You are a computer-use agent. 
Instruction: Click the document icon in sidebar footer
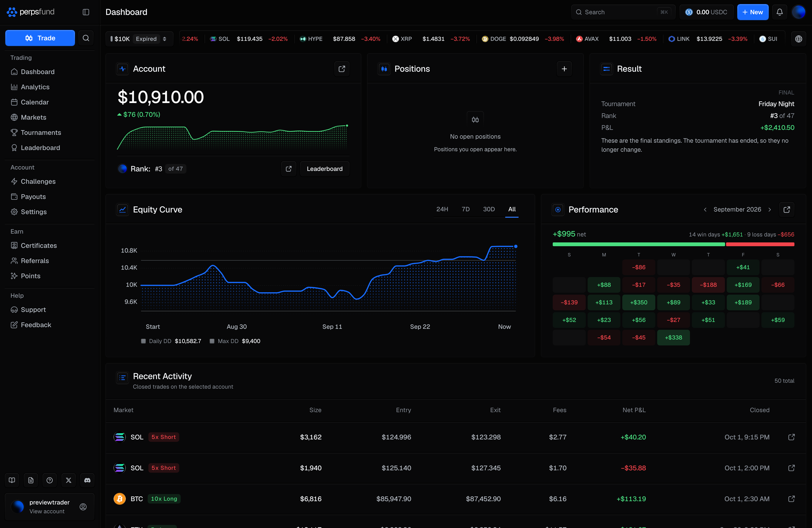point(31,480)
